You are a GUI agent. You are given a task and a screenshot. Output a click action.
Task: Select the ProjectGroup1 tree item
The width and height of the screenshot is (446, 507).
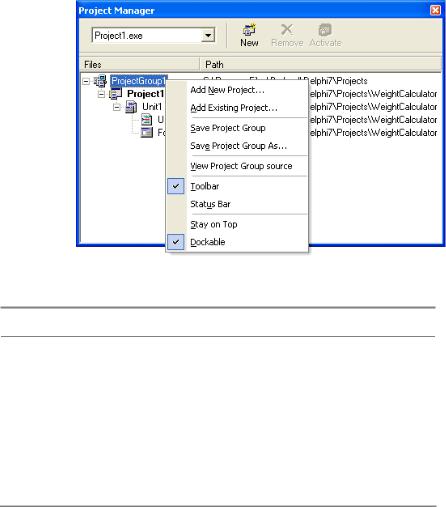138,81
